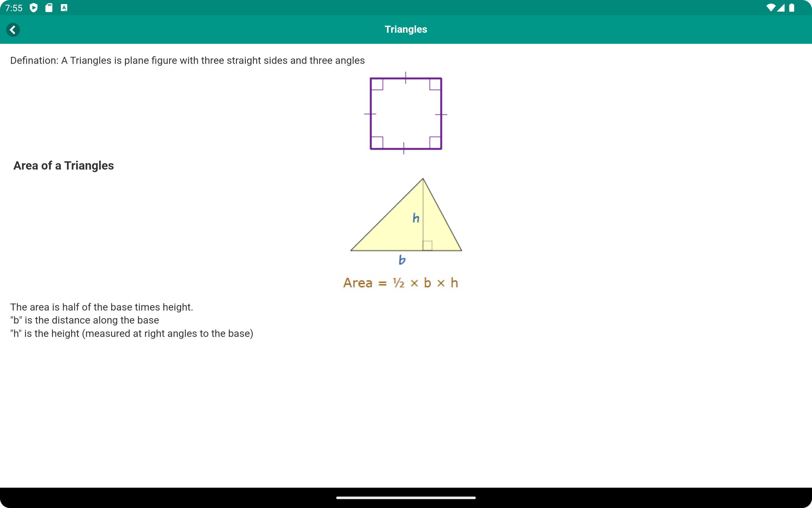Image resolution: width=812 pixels, height=508 pixels.
Task: Click the Triangles page title
Action: click(x=406, y=29)
